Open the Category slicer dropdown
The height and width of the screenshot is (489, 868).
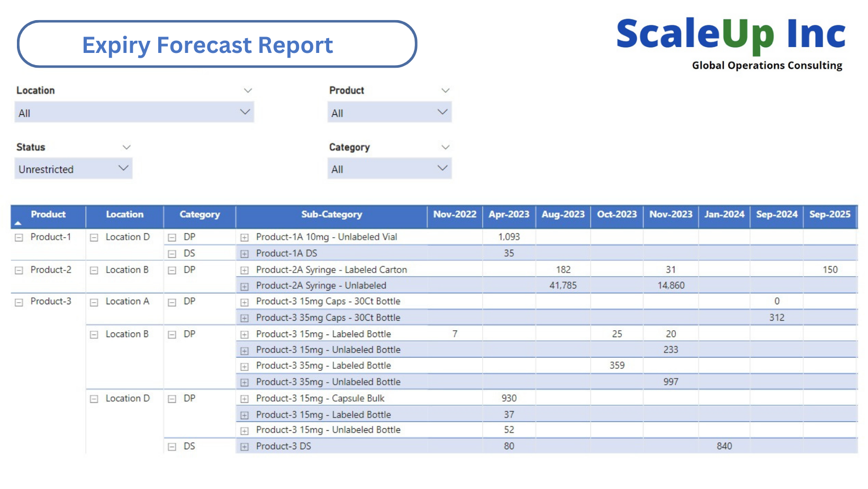pos(441,168)
